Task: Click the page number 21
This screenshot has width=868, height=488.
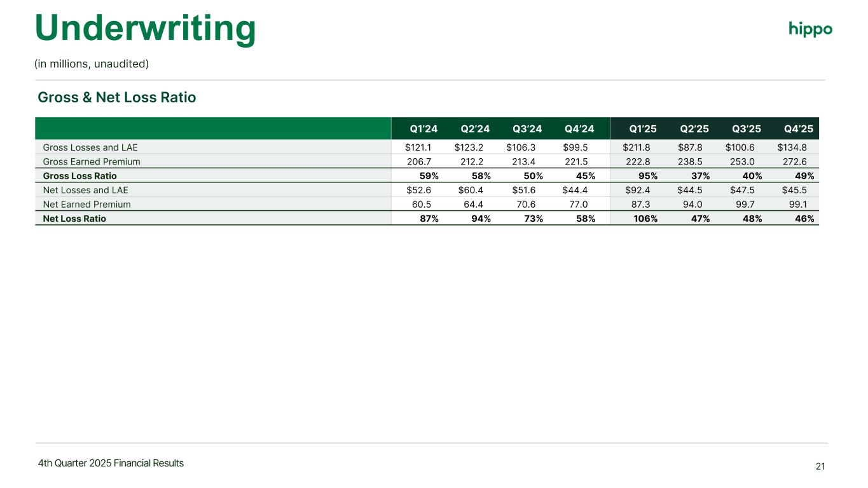Action: [x=820, y=467]
